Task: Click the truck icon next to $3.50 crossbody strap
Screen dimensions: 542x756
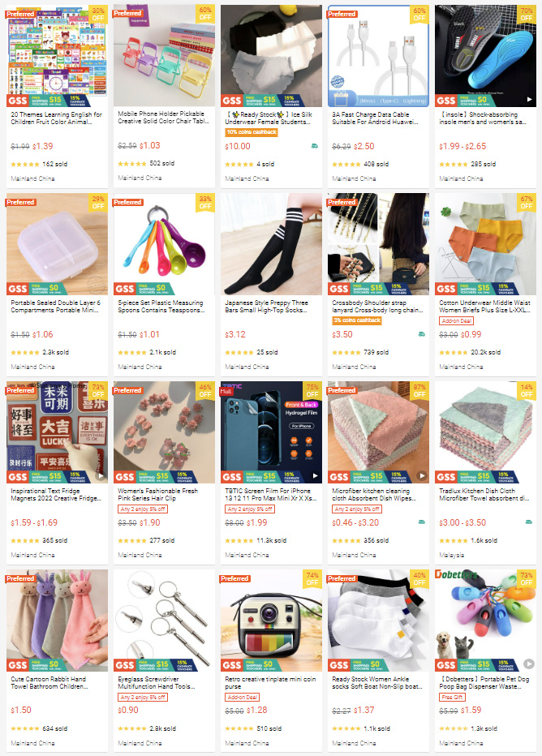Action: 421,334
